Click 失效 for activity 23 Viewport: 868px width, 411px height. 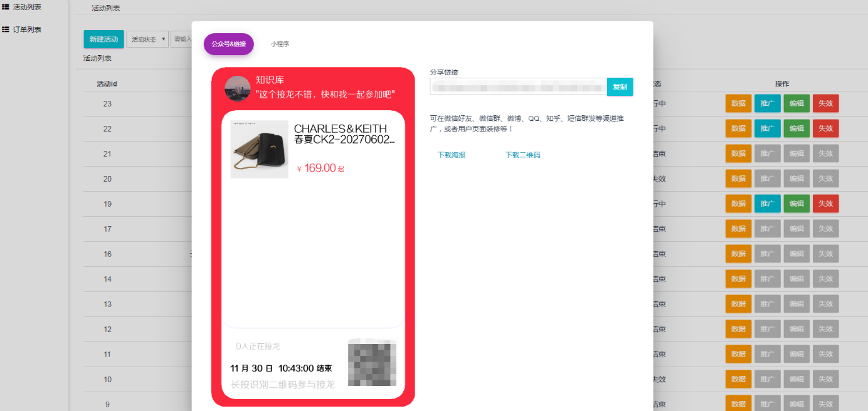pos(825,103)
